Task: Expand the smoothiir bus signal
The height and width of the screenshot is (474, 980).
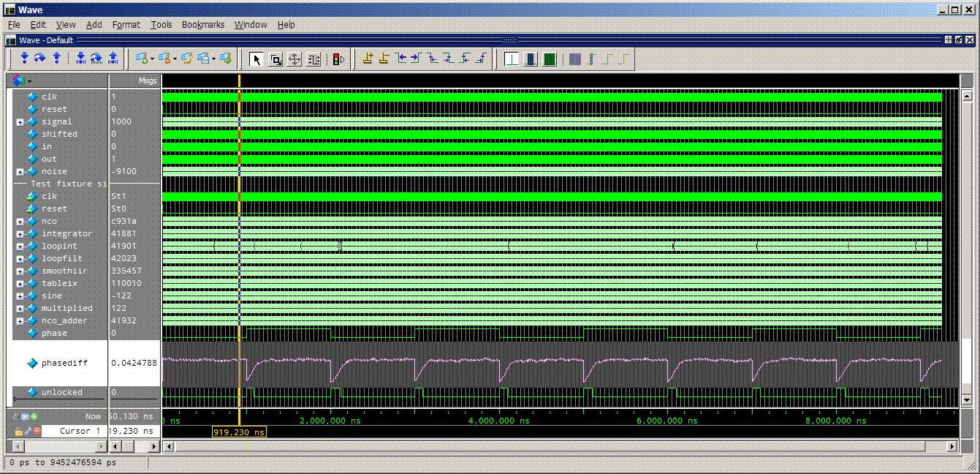Action: [x=20, y=271]
